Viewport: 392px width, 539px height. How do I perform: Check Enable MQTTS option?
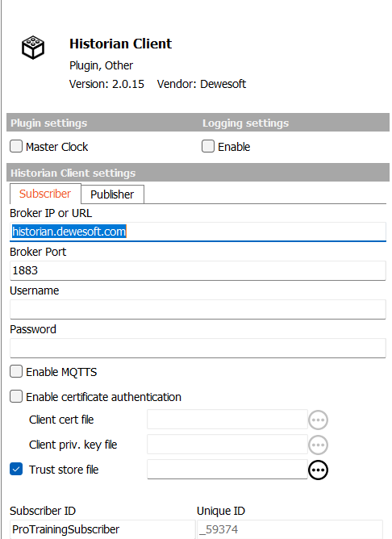16,372
